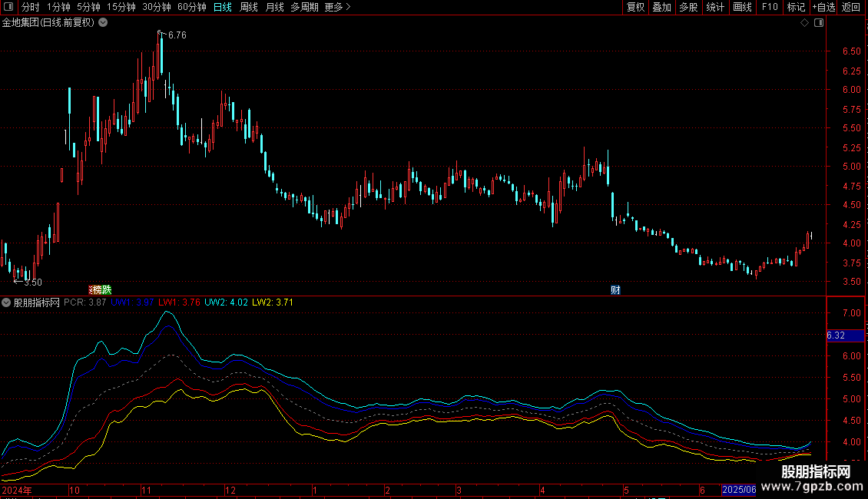Open the 多股 multi-stock view
This screenshot has height=499, width=868.
(688, 7)
